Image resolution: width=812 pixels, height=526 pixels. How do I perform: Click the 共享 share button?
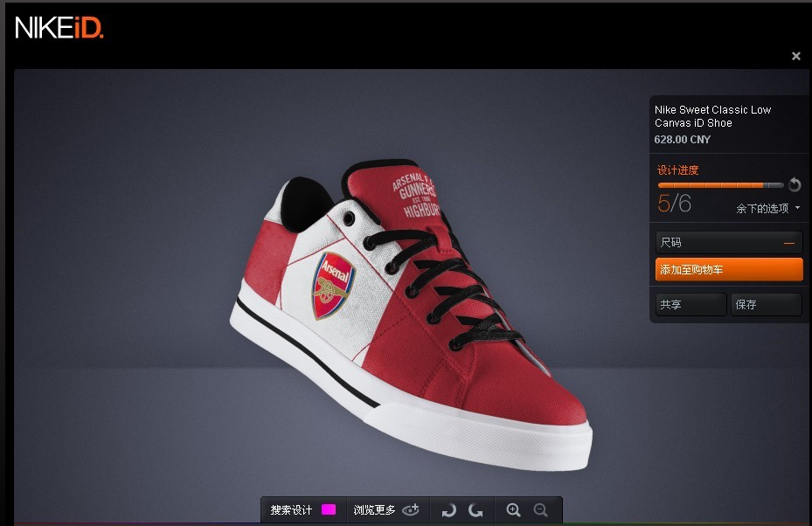pyautogui.click(x=691, y=304)
